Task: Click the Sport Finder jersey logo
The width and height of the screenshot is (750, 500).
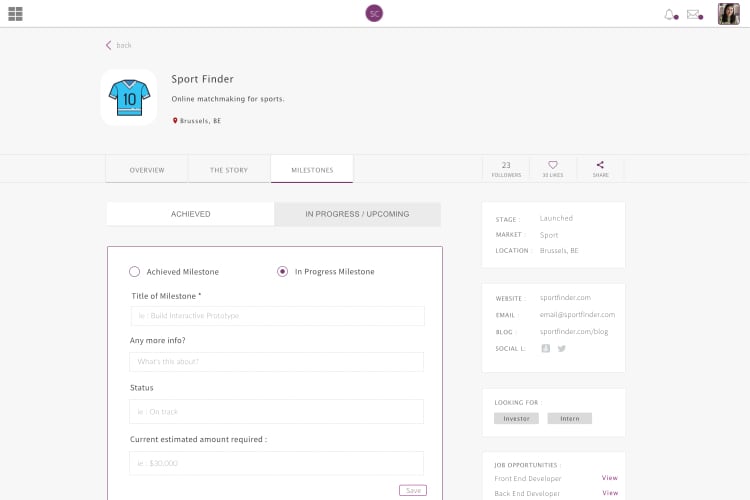Action: [128, 97]
